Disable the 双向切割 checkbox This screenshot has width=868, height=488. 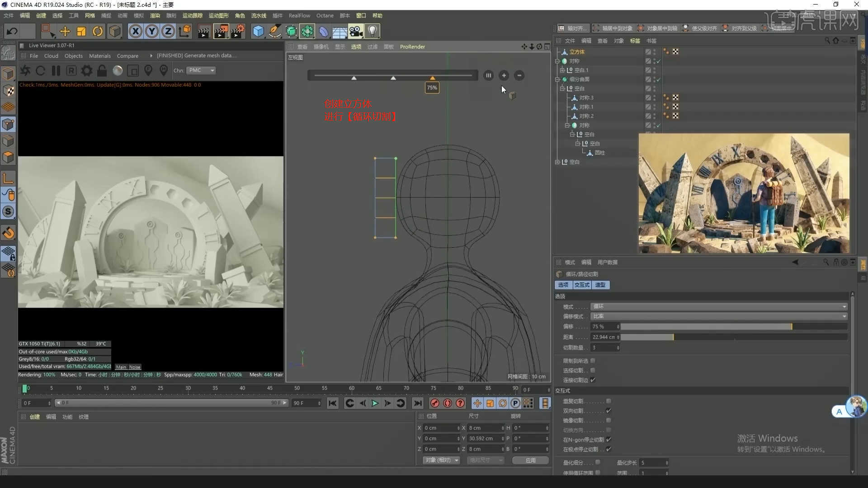609,411
